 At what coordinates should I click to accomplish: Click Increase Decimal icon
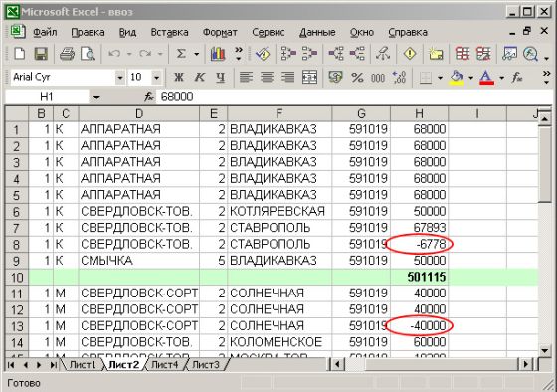click(x=399, y=77)
